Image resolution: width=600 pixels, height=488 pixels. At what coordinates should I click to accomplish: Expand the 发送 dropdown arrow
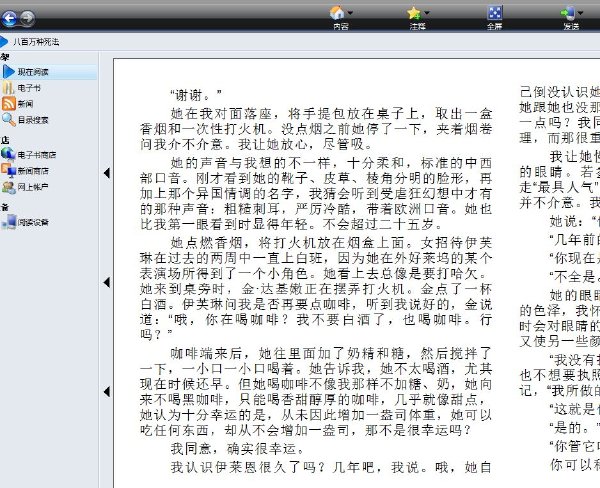tap(580, 13)
